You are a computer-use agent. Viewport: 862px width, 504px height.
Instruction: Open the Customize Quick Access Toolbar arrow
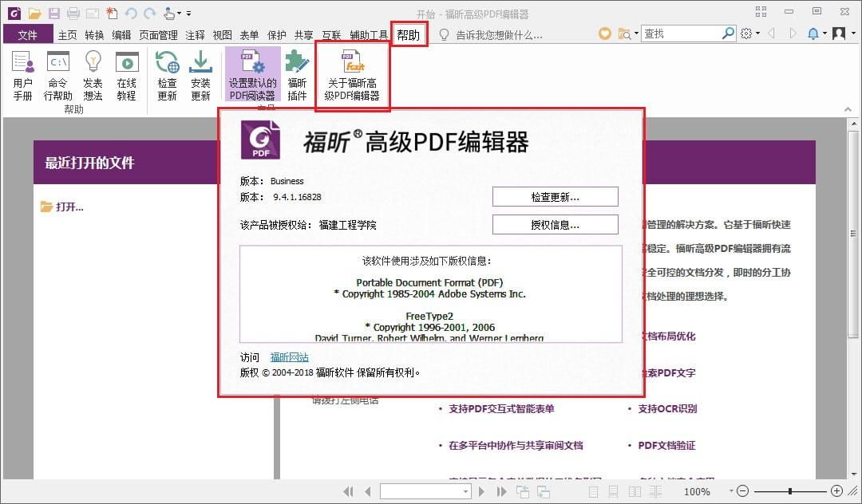click(188, 14)
